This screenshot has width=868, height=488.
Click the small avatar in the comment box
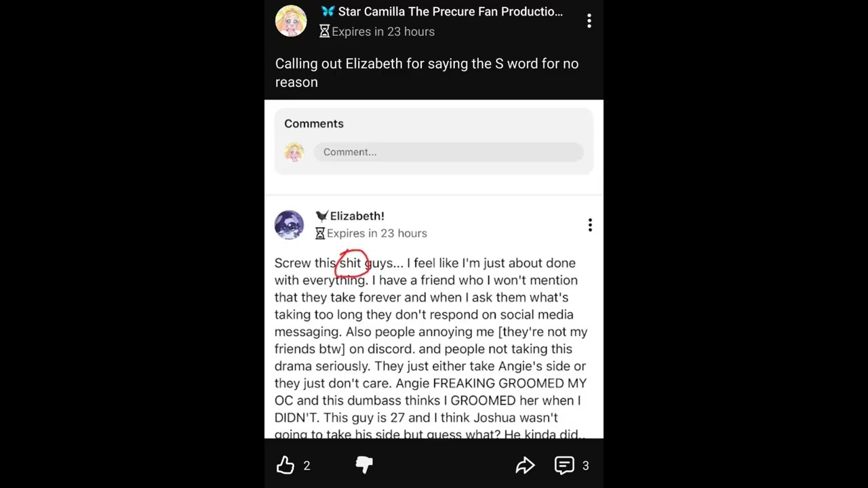point(294,152)
